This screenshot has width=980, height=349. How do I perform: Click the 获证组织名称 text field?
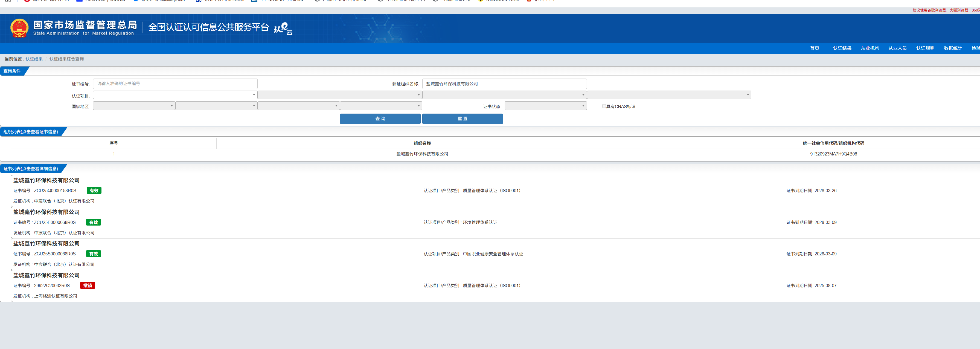click(504, 84)
